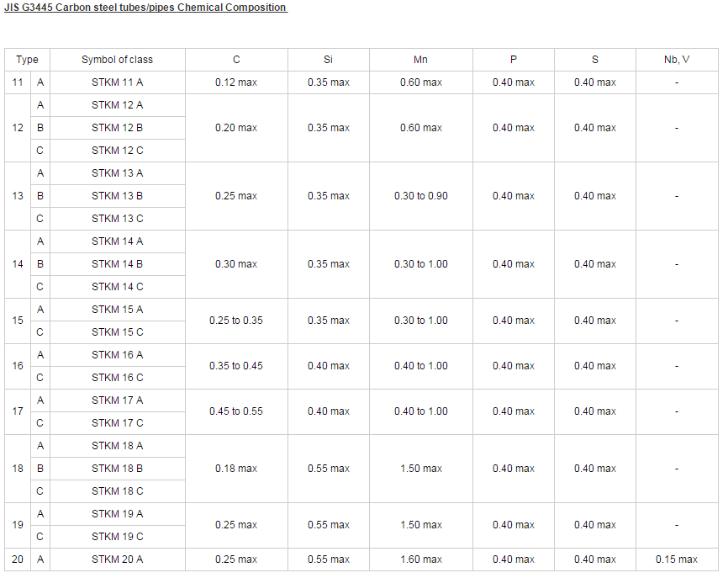Click type number 18 cell
728x578 pixels.
tap(18, 469)
